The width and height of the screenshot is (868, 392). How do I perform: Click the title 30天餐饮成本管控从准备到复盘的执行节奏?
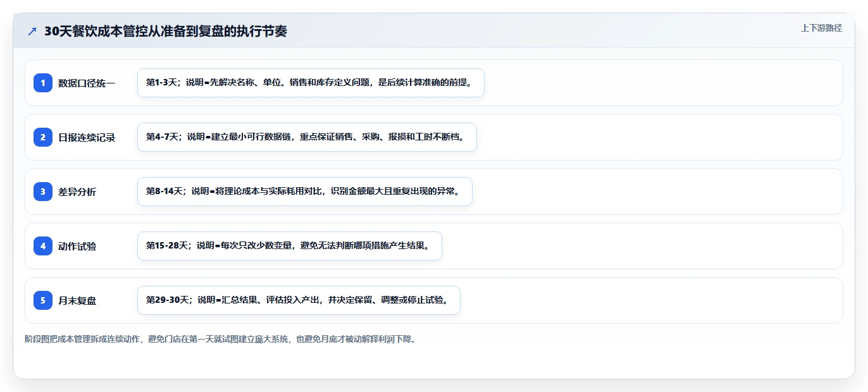pyautogui.click(x=165, y=31)
